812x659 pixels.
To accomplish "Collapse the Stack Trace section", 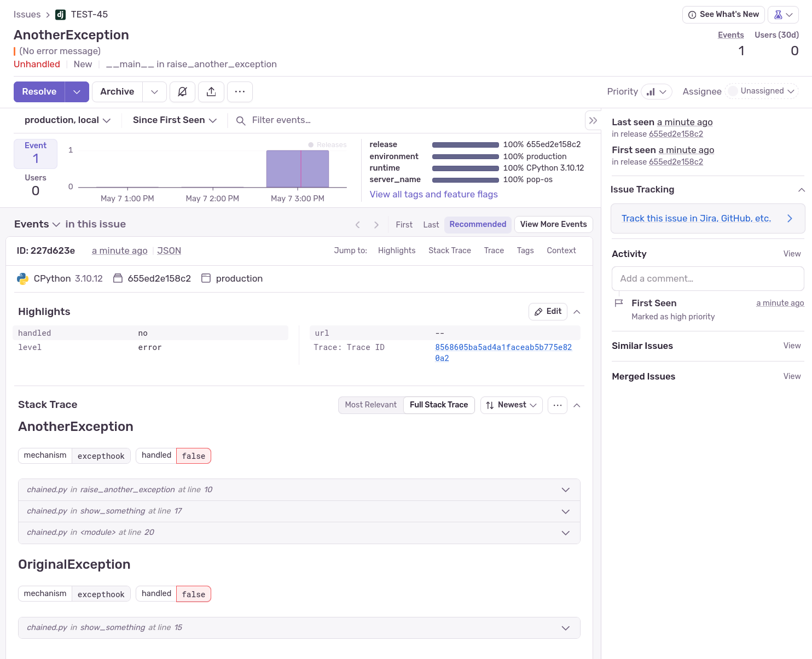I will click(x=577, y=405).
